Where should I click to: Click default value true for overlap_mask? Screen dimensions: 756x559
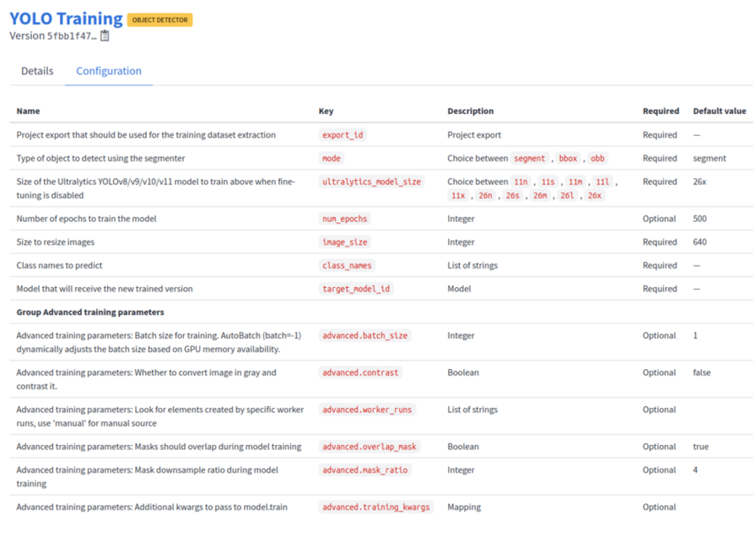click(x=700, y=447)
